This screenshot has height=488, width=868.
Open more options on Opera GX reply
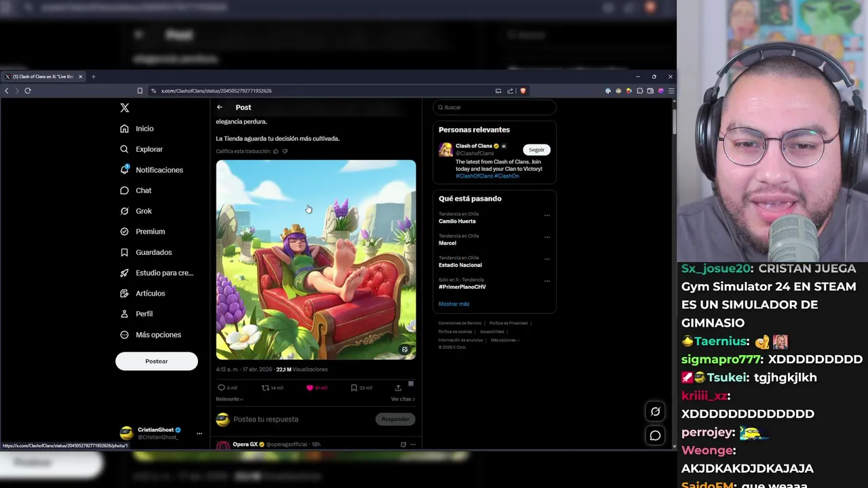pyautogui.click(x=412, y=445)
